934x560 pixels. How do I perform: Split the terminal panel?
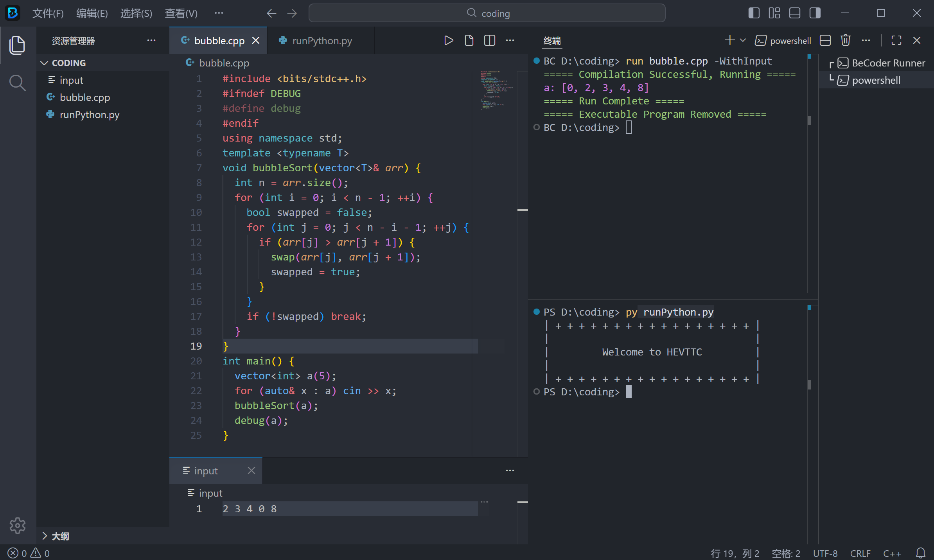[x=825, y=40]
